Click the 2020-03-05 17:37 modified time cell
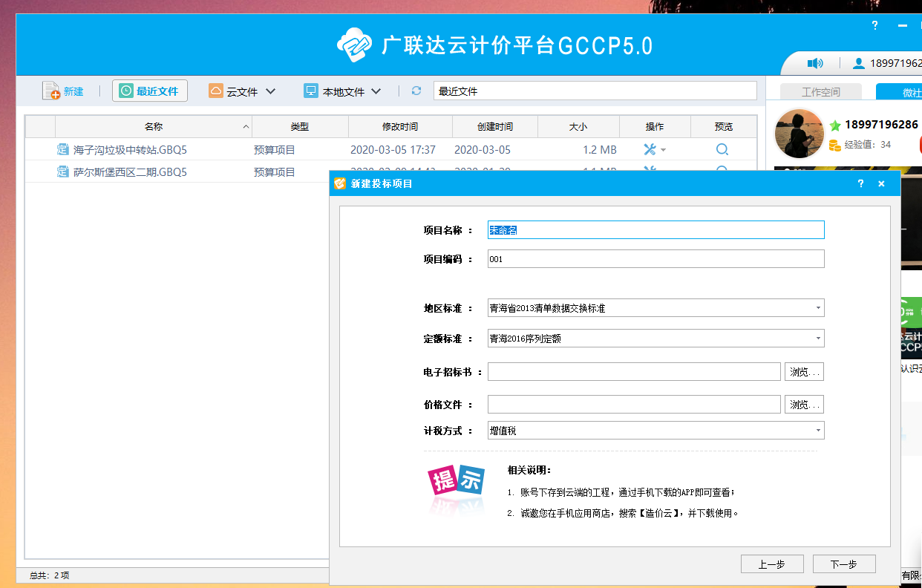Image resolution: width=922 pixels, height=588 pixels. [393, 149]
